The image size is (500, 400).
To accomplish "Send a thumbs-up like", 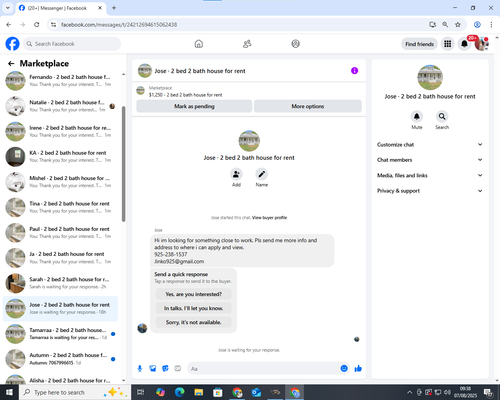I will [x=358, y=368].
